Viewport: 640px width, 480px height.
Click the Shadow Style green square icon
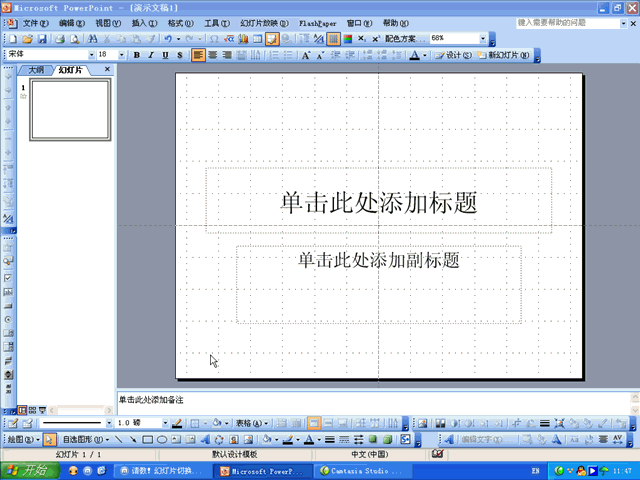[x=373, y=440]
